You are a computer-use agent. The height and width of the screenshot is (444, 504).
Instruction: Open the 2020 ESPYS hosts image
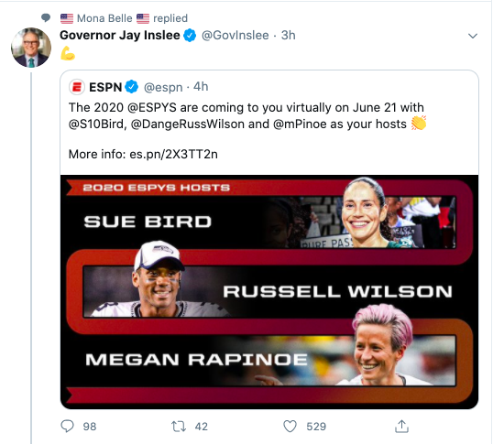(269, 292)
